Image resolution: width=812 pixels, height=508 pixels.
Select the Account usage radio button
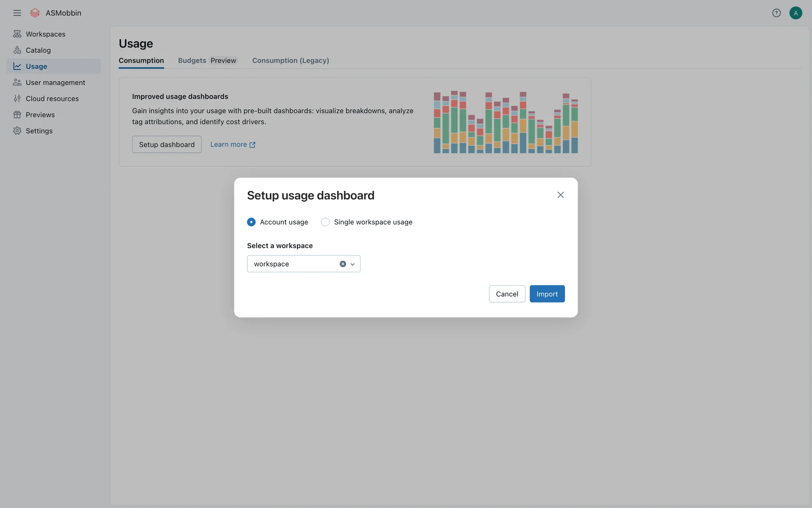tap(251, 222)
